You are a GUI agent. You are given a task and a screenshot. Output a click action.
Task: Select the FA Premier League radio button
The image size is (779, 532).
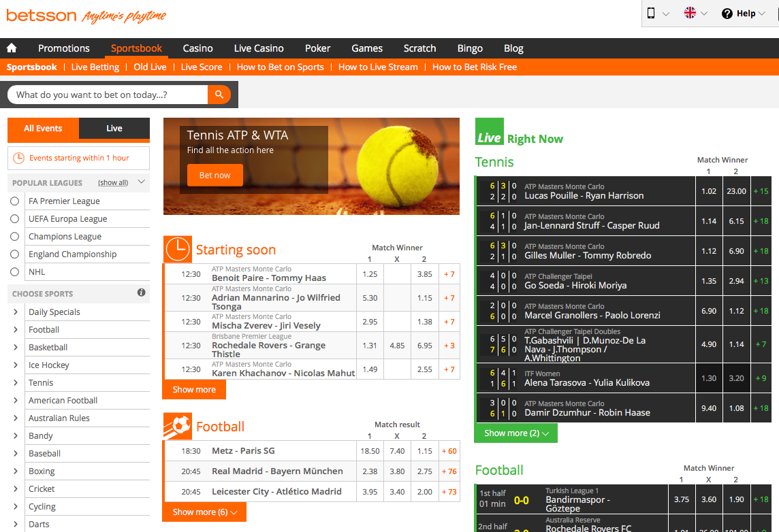15,201
